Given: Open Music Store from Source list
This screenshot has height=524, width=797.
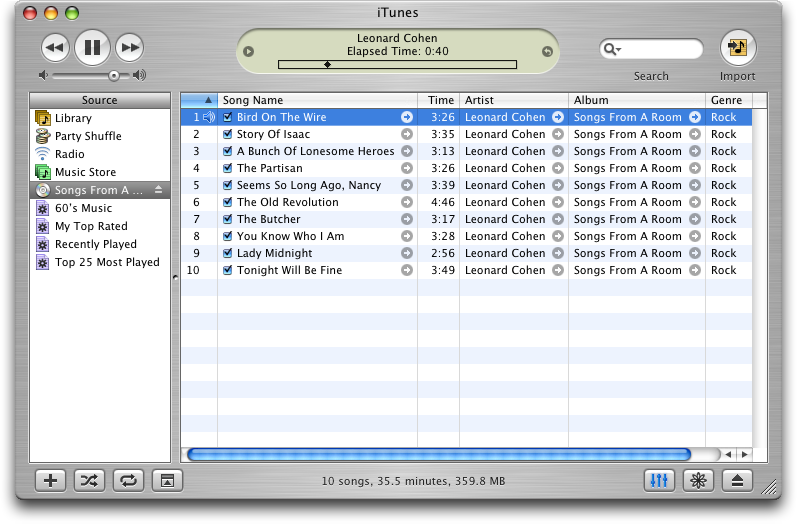Looking at the screenshot, I should [100, 172].
